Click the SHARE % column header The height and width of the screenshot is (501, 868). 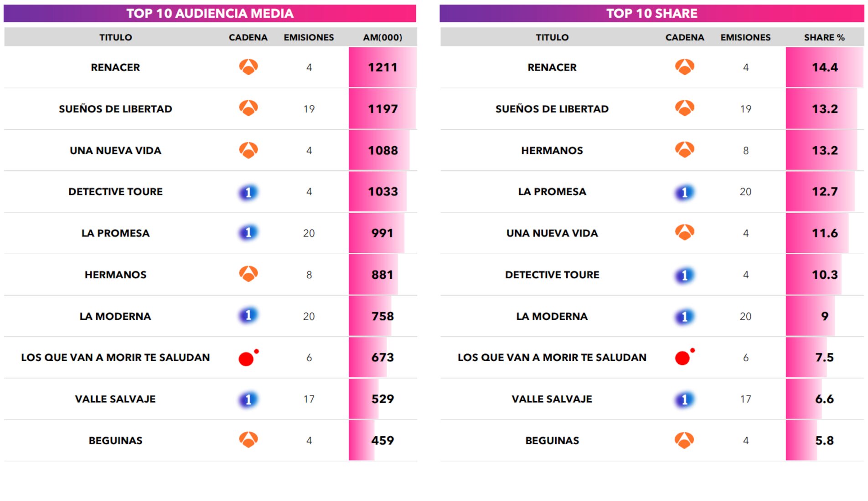tap(824, 37)
